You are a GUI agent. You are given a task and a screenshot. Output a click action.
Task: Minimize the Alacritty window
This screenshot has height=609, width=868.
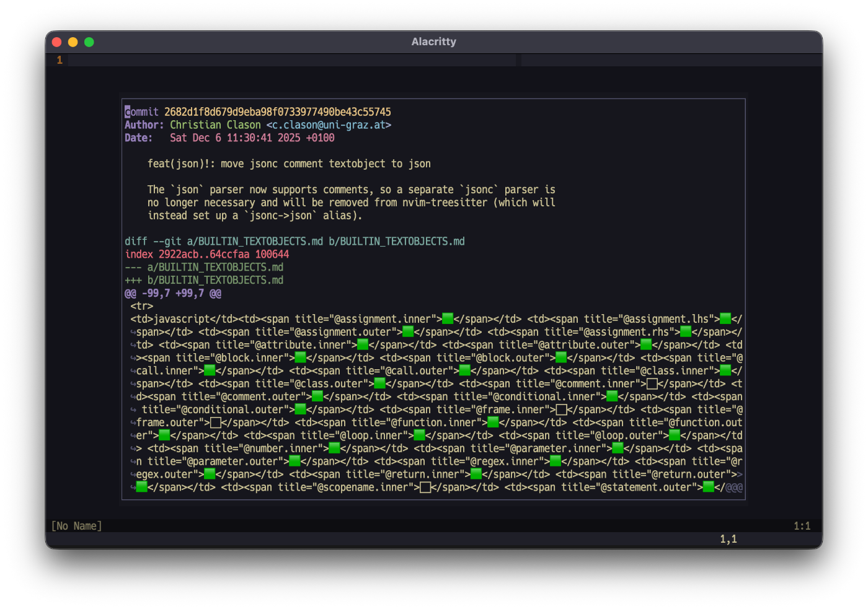[x=73, y=42]
